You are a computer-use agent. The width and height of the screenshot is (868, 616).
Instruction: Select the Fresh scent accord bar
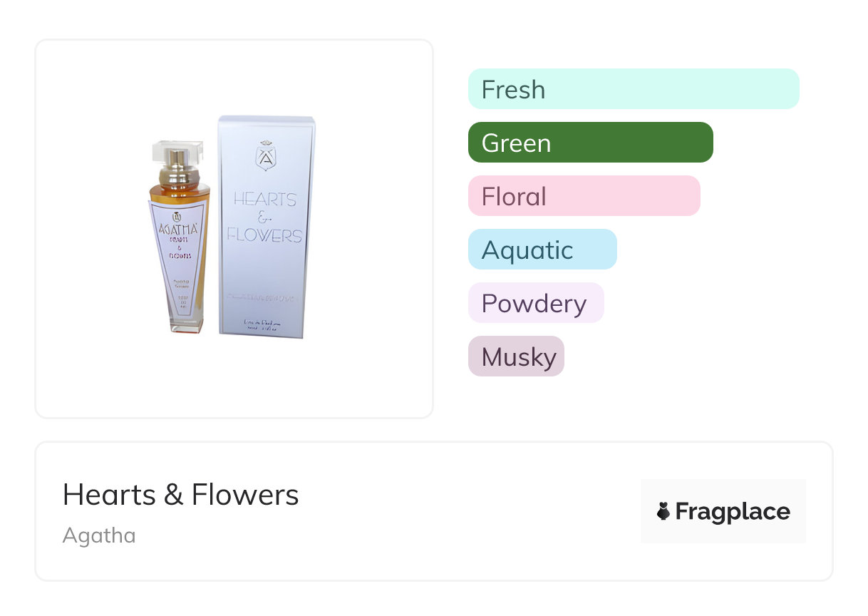(x=633, y=89)
